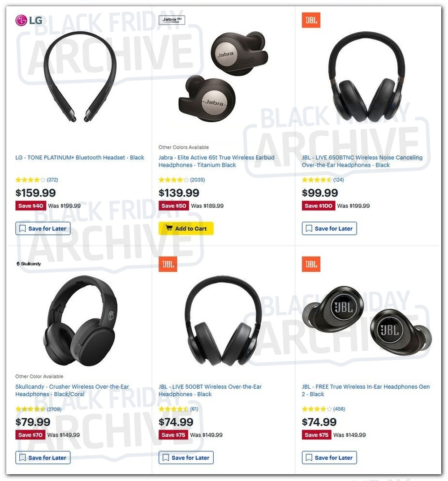Open star rating with 2035 reviews

pyautogui.click(x=181, y=180)
